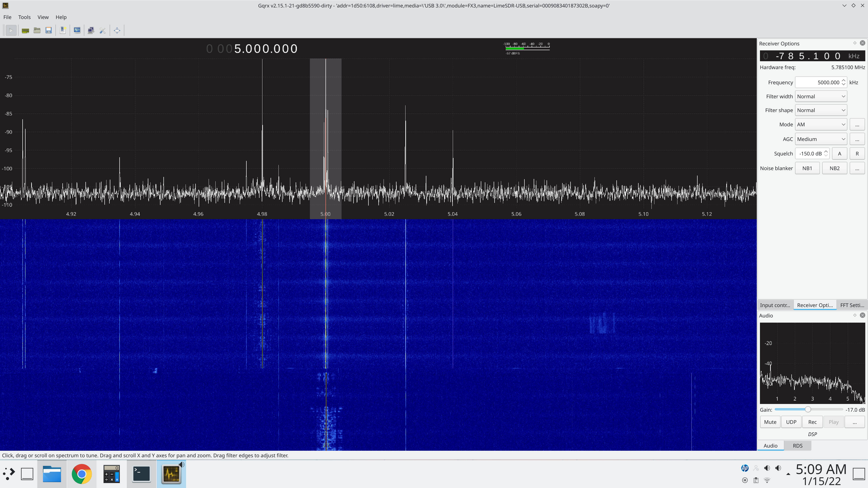Open the Tools menu
Image resolution: width=868 pixels, height=488 pixels.
coord(24,17)
